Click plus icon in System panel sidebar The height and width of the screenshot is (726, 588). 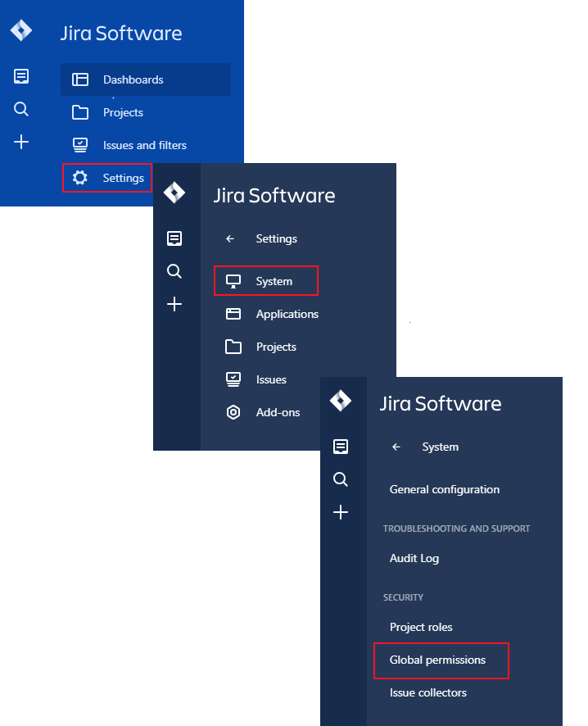(341, 512)
